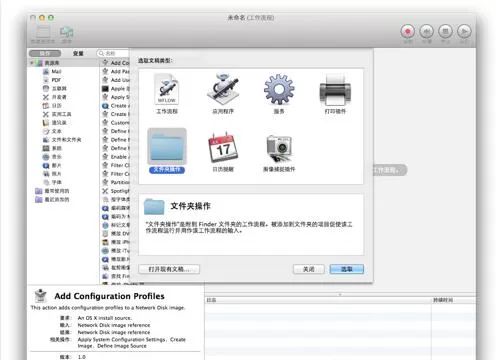Select the 'Custom…' action row
Screen dimensions: 501x360
coord(115,123)
